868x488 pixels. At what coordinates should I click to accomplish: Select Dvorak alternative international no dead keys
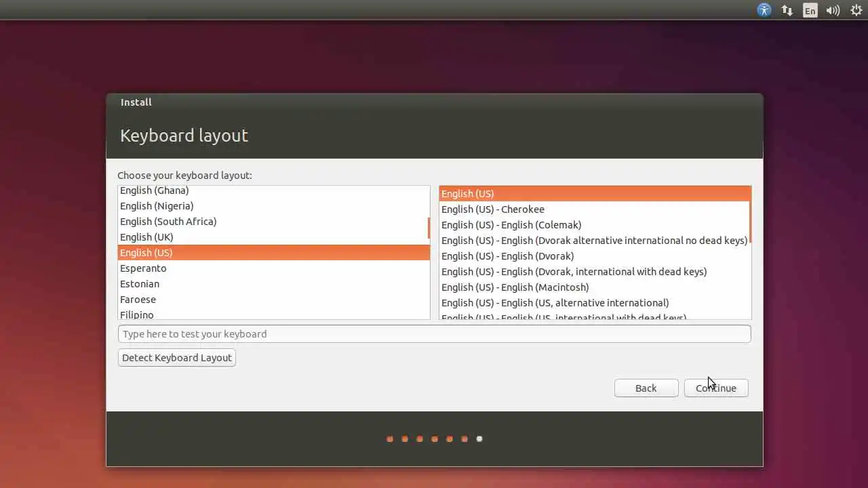(x=594, y=241)
